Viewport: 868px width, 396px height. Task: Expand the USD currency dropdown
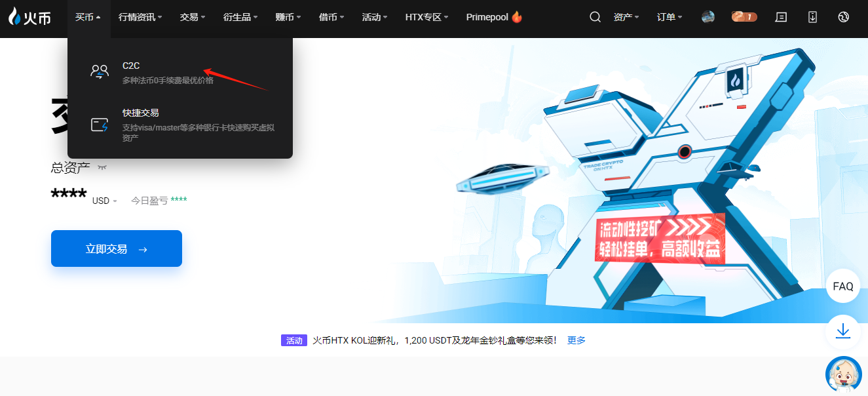click(104, 201)
